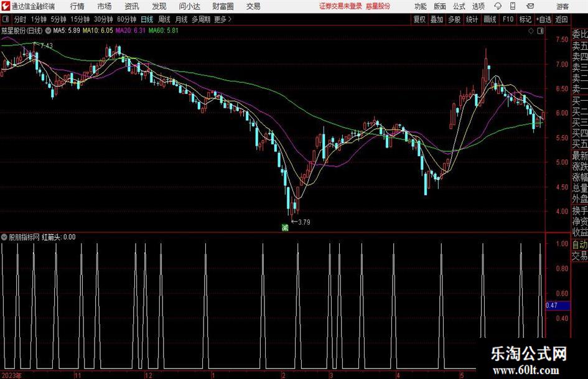The image size is (588, 379).
Task: Expand the 股朋指标网 indicator dropdown arrow
Action: point(4,237)
